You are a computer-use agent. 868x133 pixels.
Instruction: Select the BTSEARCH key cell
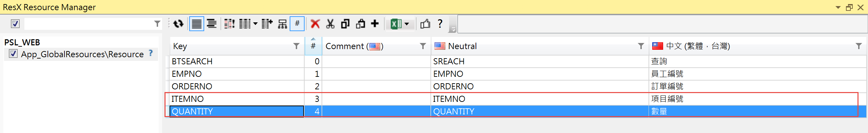237,62
